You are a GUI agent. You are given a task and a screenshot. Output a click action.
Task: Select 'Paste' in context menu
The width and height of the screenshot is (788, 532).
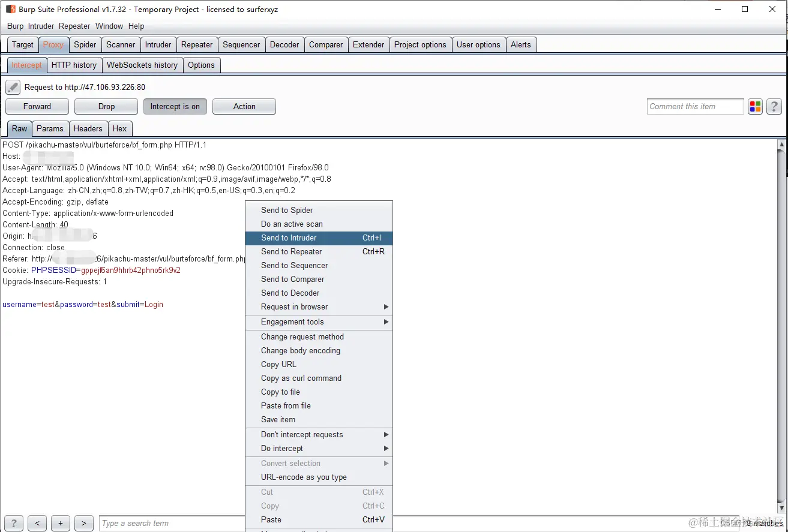pos(319,519)
